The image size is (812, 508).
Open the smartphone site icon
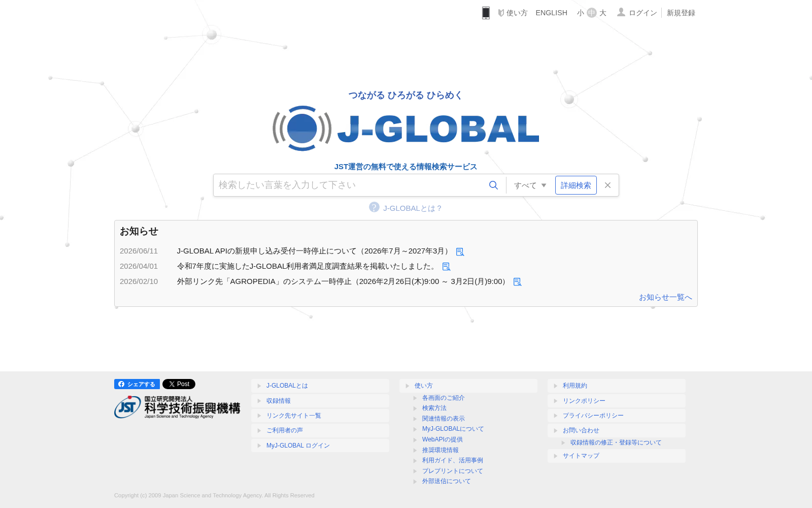click(x=486, y=13)
